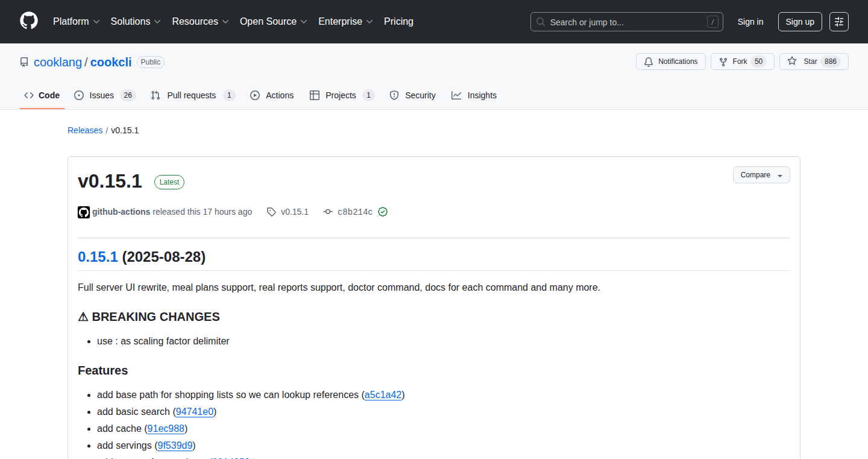Open commit c8b214c link
The image size is (868, 459).
coord(355,212)
